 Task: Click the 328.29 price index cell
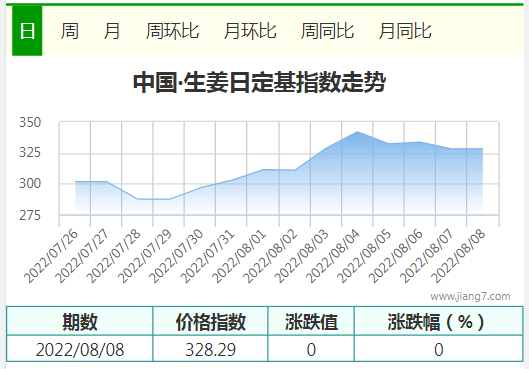(211, 349)
